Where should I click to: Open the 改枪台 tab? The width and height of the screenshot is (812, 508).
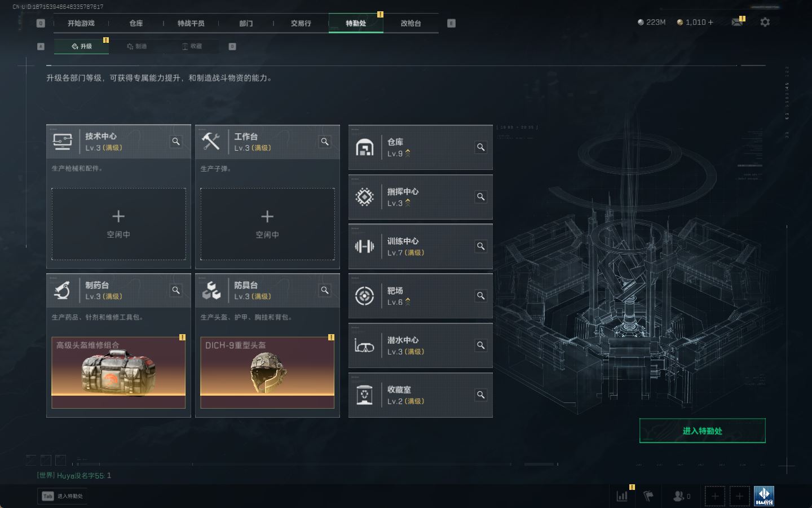click(x=411, y=23)
